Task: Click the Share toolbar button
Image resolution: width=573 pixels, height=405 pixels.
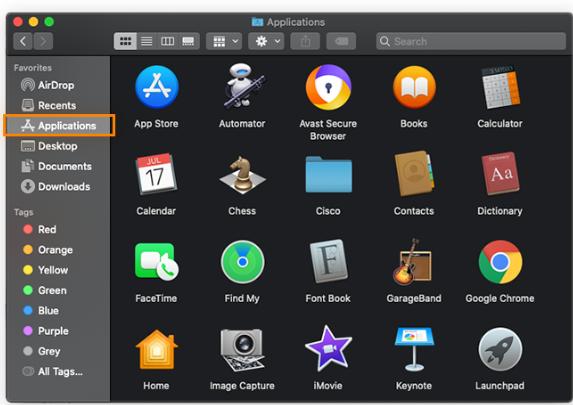Action: (305, 41)
